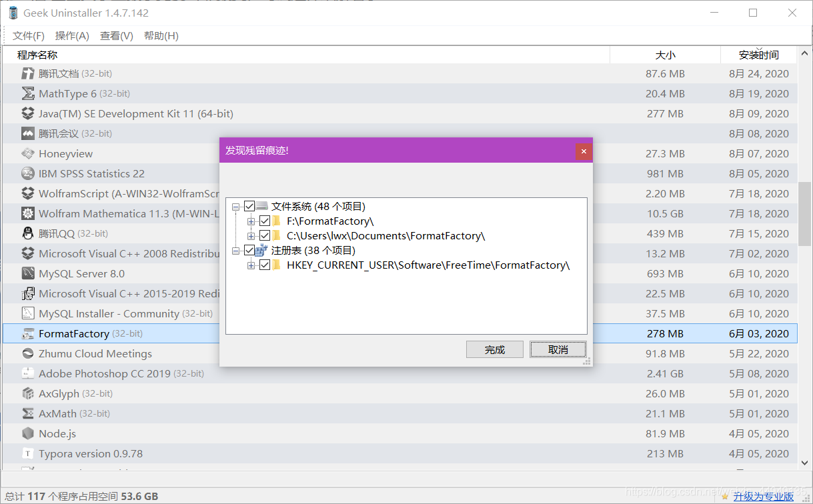Click the IBM SPSS Statistics 22 icon
The width and height of the screenshot is (813, 504).
click(27, 173)
